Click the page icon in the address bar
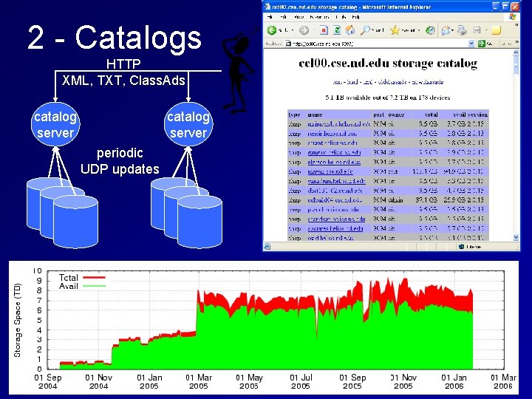 [x=287, y=44]
